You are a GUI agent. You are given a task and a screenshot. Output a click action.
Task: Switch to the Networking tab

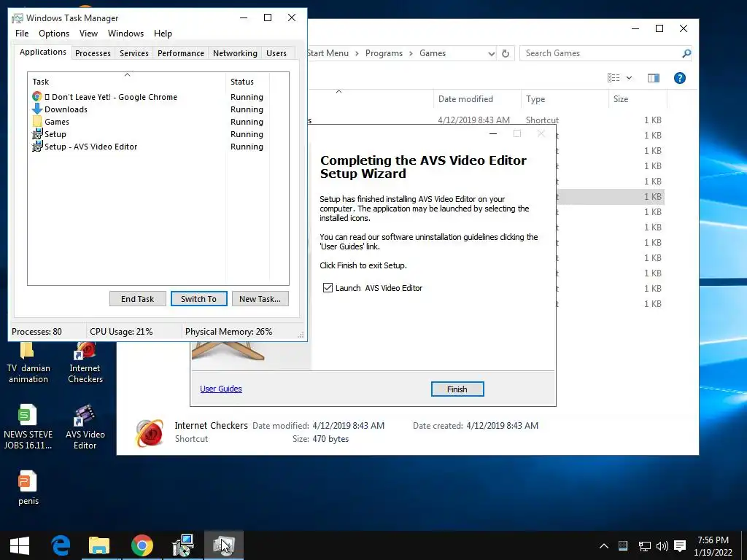(235, 52)
